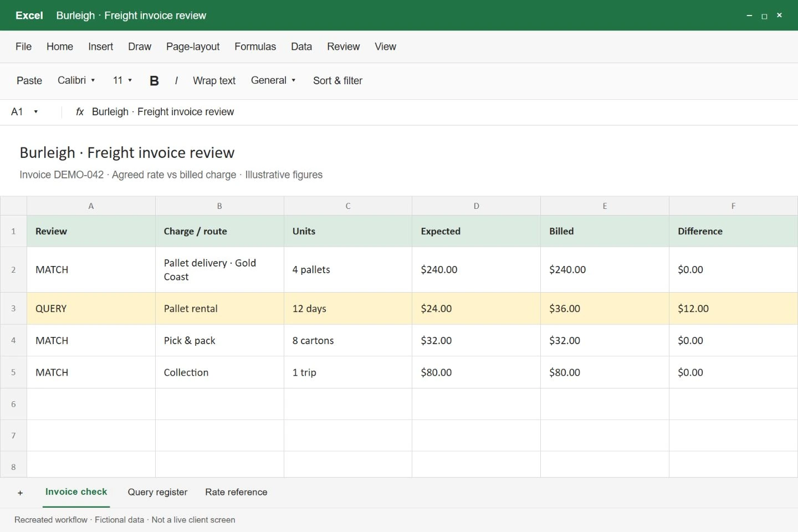Select the 'Review' header cell
Screen dimensions: 798x532
[91, 231]
